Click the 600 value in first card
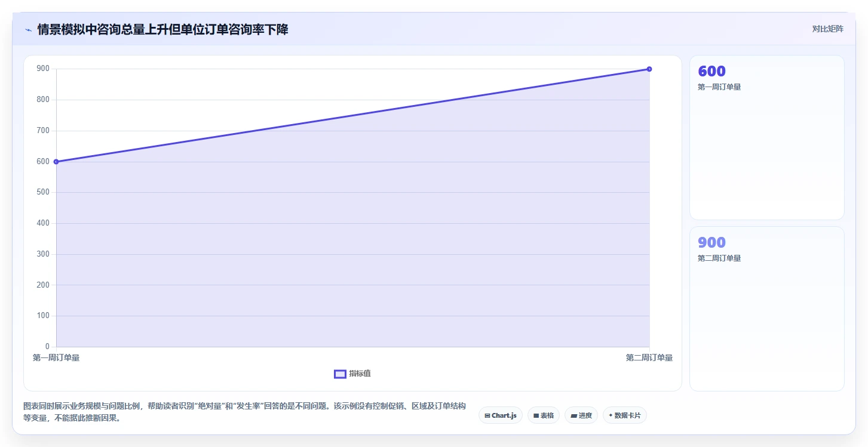 pos(711,71)
